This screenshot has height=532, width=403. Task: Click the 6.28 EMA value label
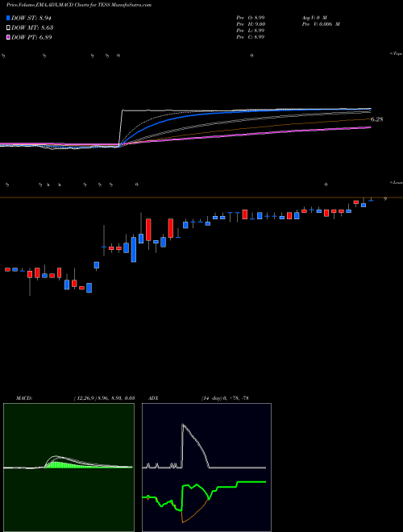click(376, 119)
